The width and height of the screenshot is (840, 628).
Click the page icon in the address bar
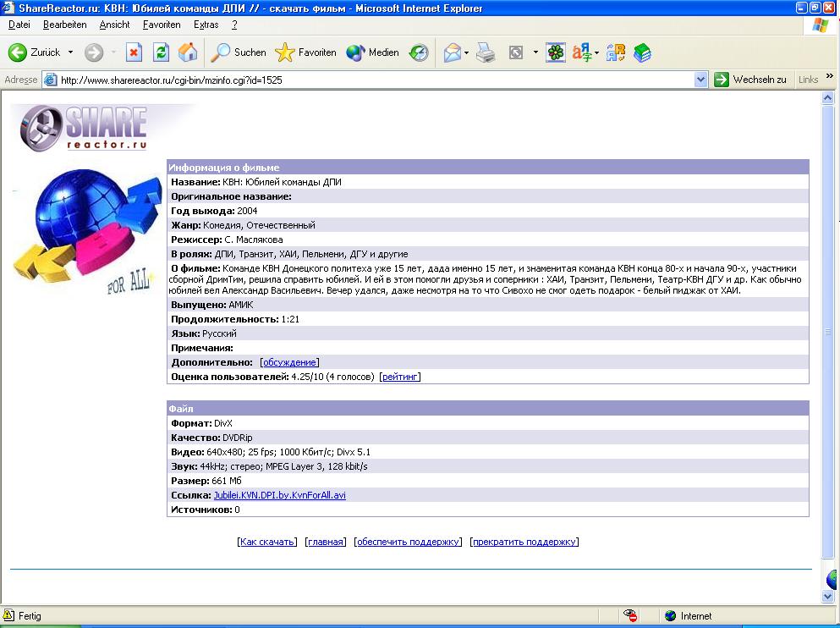[51, 80]
